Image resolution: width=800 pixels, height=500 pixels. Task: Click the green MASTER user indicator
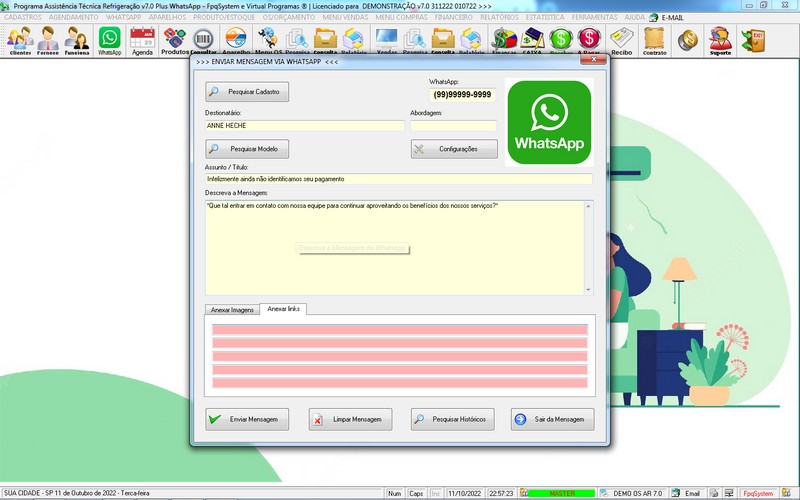click(x=561, y=493)
